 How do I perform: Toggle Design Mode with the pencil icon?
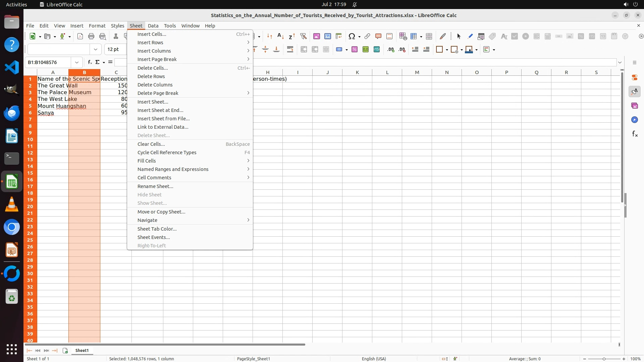(x=470, y=36)
